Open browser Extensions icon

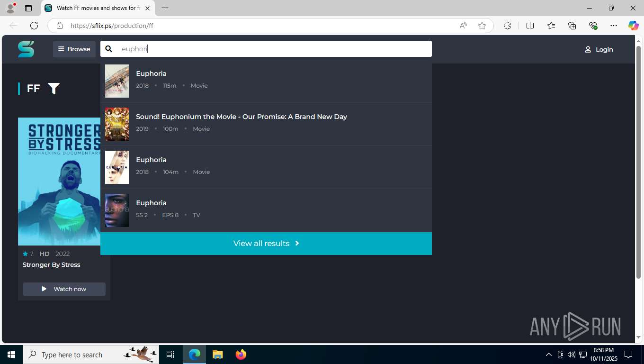[x=507, y=26]
